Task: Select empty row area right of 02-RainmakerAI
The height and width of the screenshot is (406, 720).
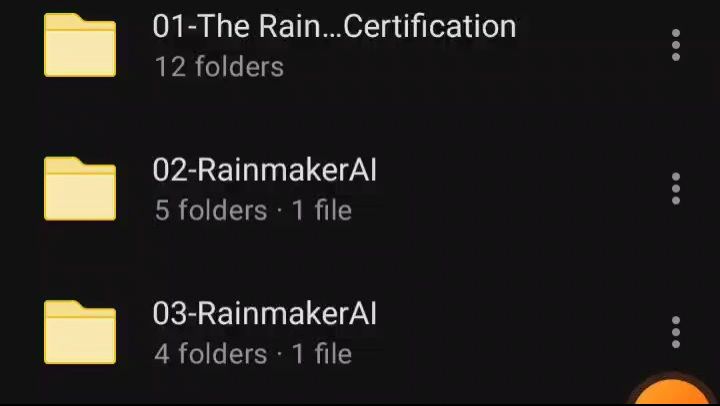Action: coord(521,188)
